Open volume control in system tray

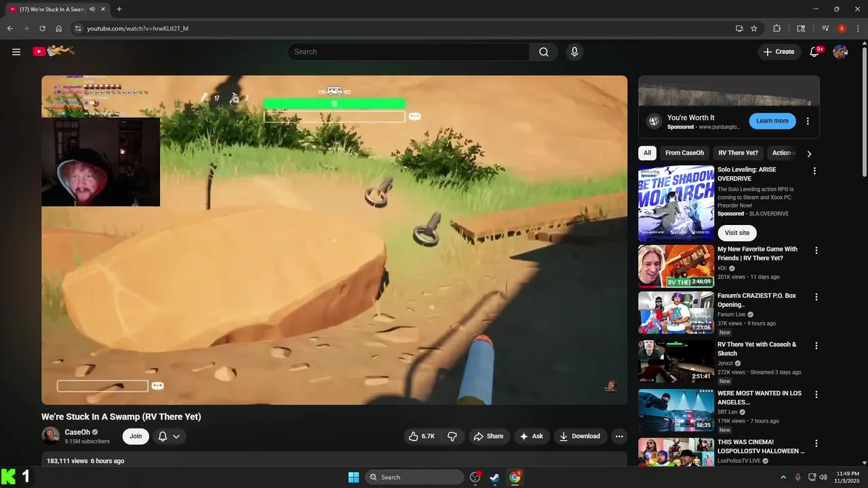coord(823,477)
